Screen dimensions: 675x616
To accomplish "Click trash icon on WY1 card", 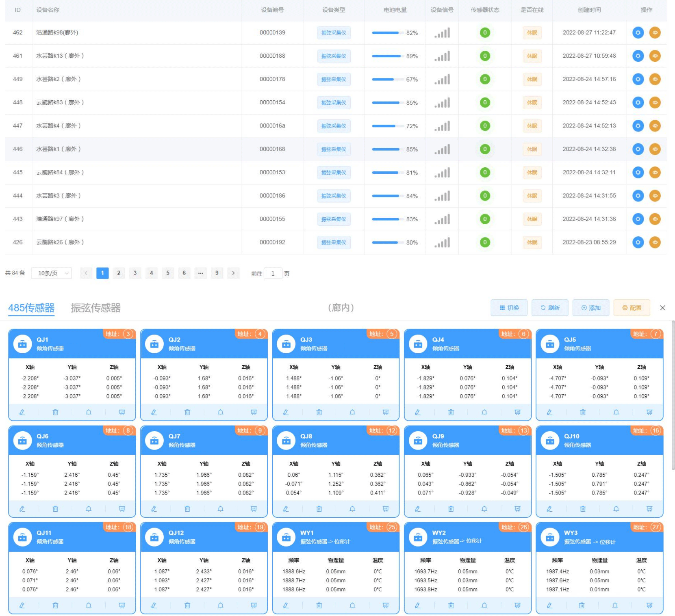I will tap(319, 605).
